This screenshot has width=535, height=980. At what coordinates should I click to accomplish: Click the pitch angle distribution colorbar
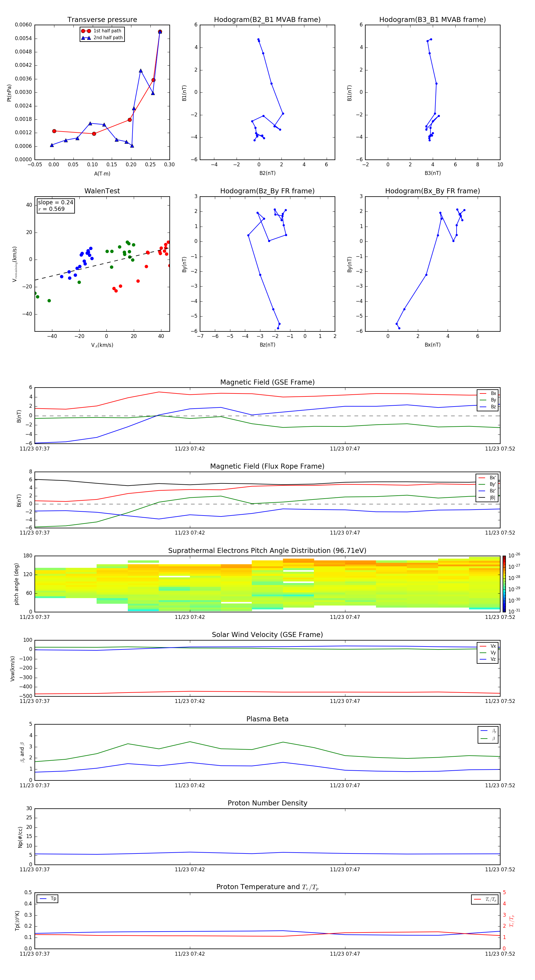pos(504,584)
